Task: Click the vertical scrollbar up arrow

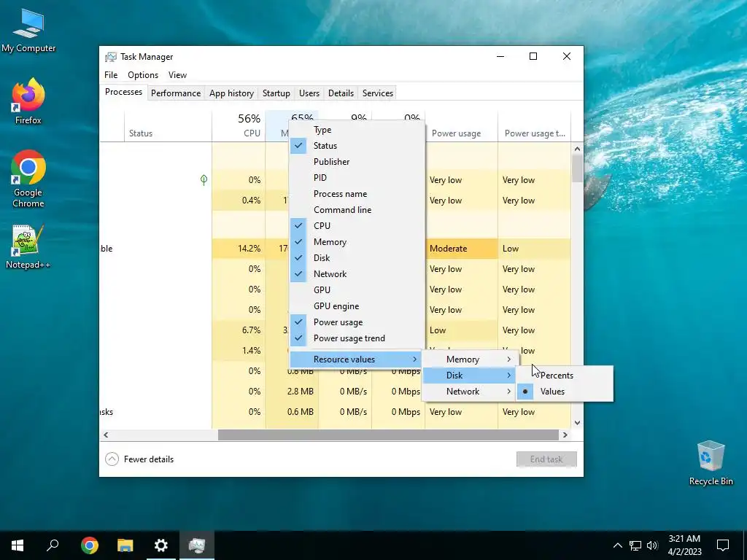Action: point(578,149)
